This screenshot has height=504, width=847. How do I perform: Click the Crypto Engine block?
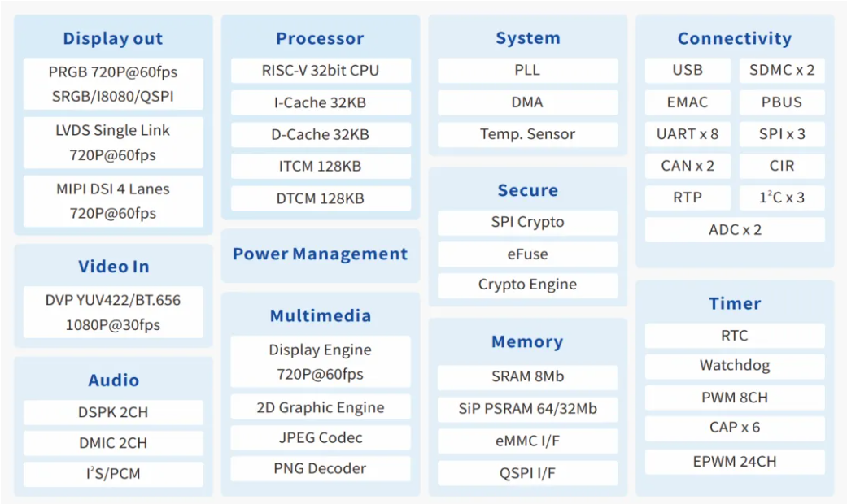(527, 285)
